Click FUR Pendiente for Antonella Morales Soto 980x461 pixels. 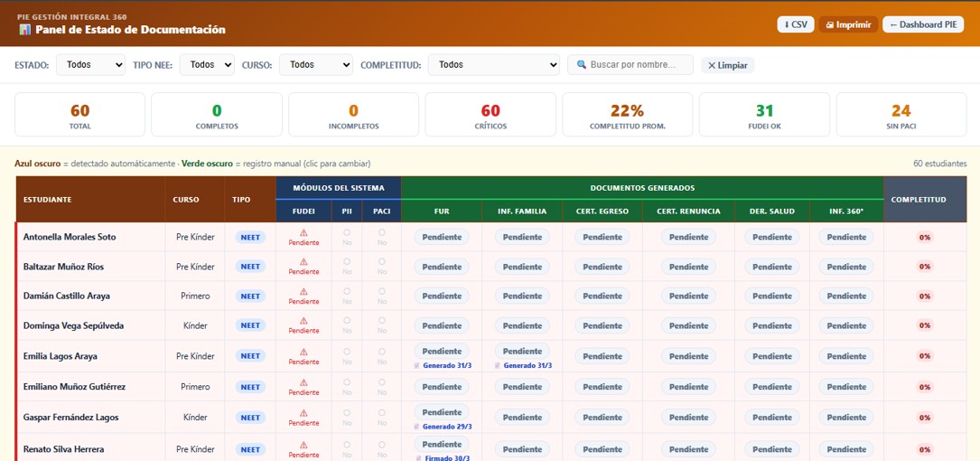click(x=442, y=237)
